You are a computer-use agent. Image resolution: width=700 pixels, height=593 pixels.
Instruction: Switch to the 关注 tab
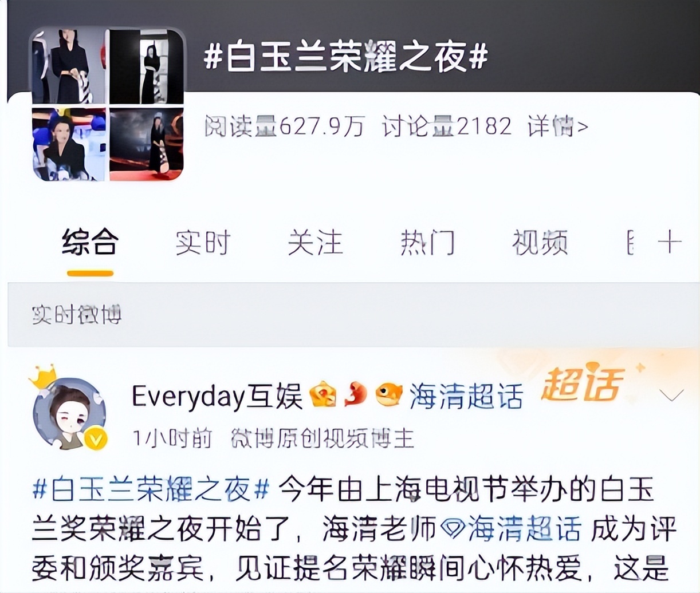(x=315, y=242)
